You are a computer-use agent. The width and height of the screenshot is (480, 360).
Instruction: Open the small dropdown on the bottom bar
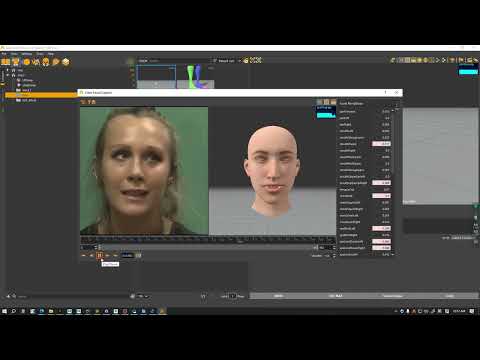click(x=143, y=296)
